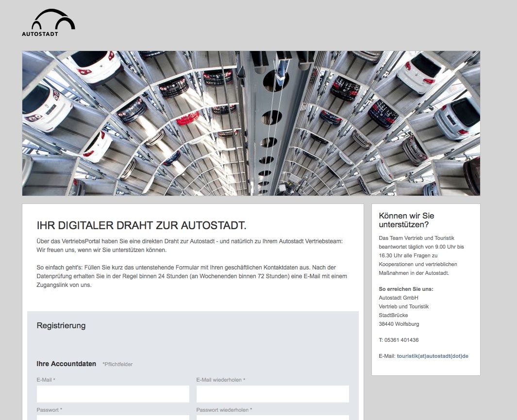Focus the E-Mail input field
Screen dimensions: 517x420
[x=113, y=394]
